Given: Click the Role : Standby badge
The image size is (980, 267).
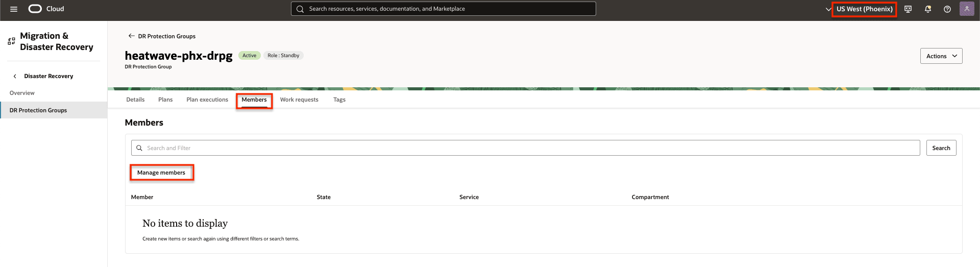Looking at the screenshot, I should coord(283,56).
